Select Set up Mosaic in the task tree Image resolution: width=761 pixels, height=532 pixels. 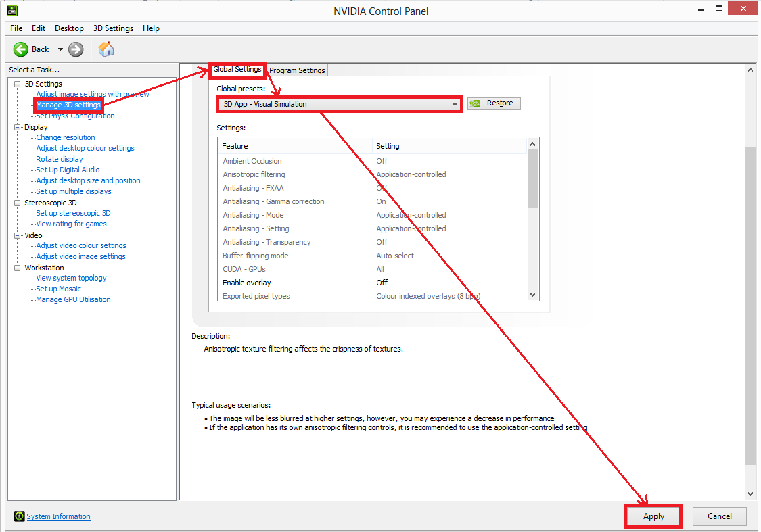coord(57,288)
